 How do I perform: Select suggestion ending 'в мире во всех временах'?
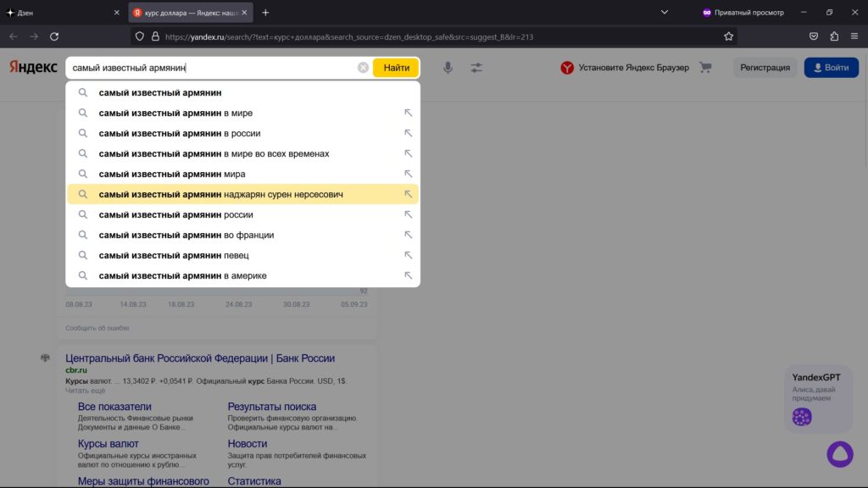[242, 154]
